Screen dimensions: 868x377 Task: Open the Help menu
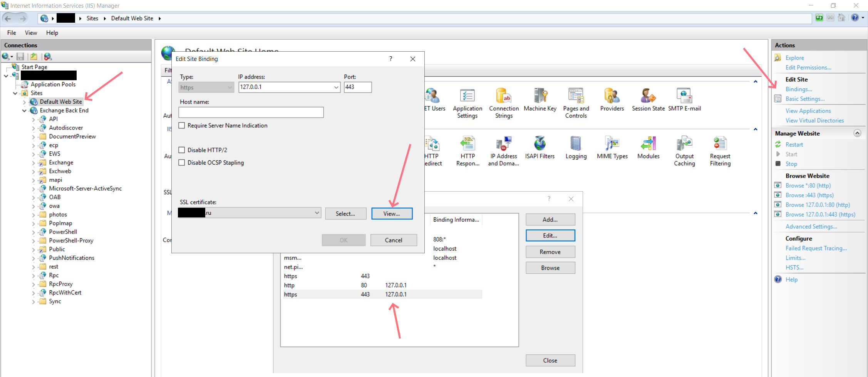pyautogui.click(x=52, y=33)
